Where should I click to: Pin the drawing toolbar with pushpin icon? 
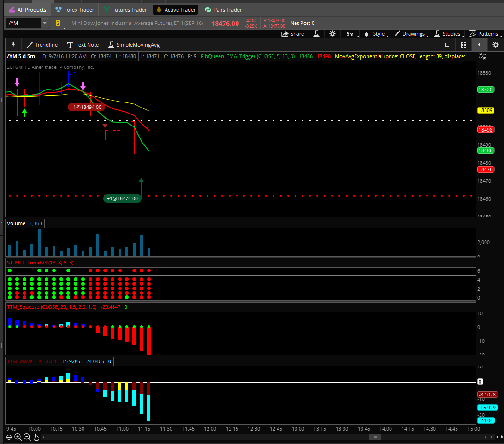point(13,45)
